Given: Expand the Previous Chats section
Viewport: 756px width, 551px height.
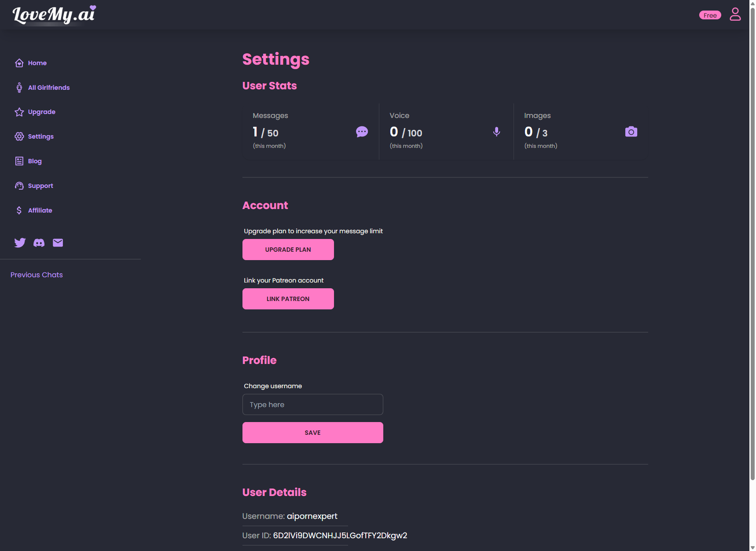Looking at the screenshot, I should [x=37, y=275].
